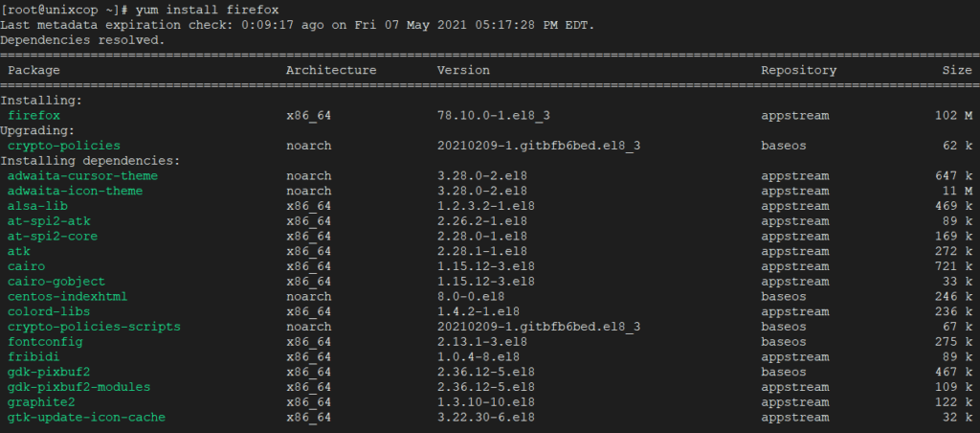The image size is (980, 433).
Task: Select the alsa-lib package name
Action: pyautogui.click(x=37, y=207)
